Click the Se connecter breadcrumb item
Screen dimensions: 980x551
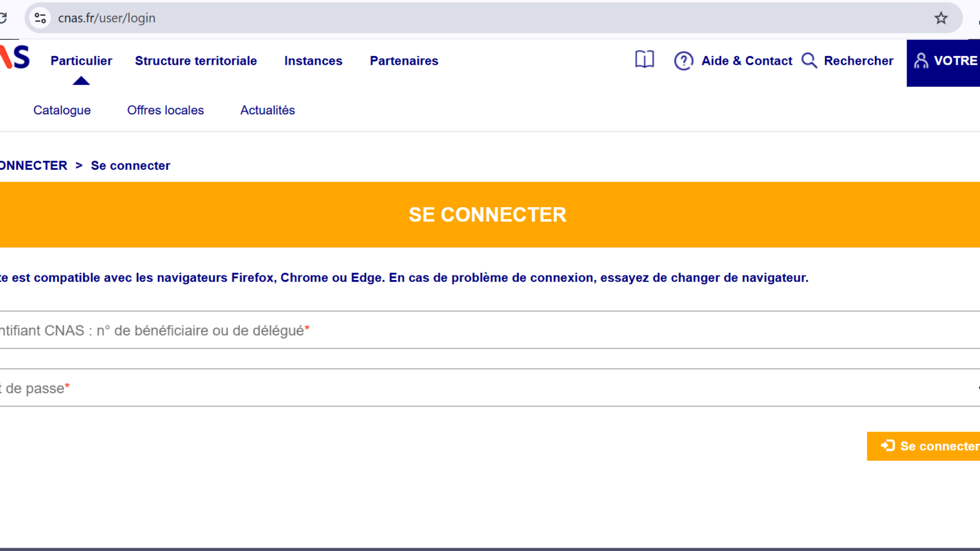tap(131, 166)
